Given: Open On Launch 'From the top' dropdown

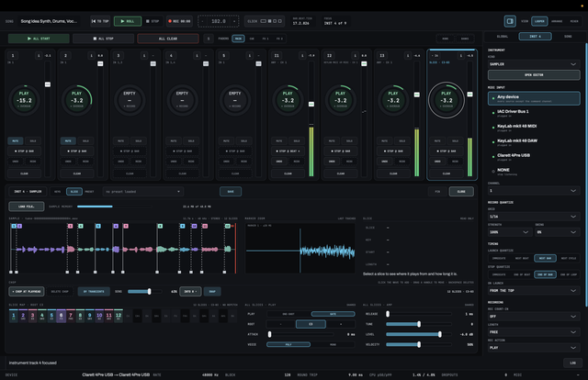Looking at the screenshot, I should (534, 290).
